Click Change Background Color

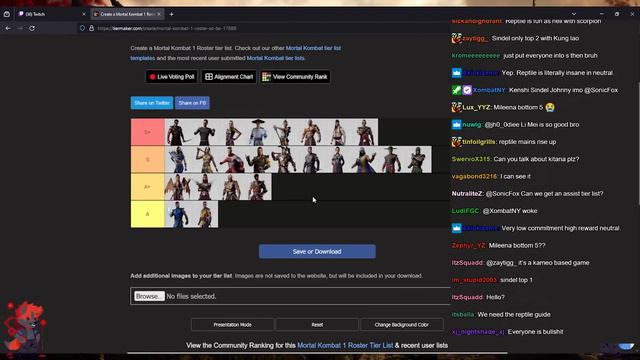(402, 324)
